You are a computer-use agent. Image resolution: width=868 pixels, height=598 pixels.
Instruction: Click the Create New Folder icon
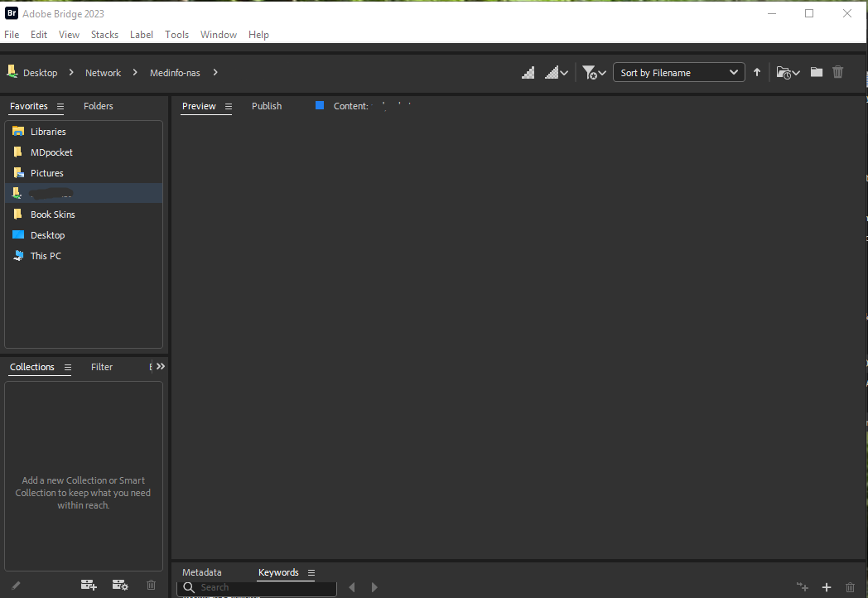coord(816,72)
